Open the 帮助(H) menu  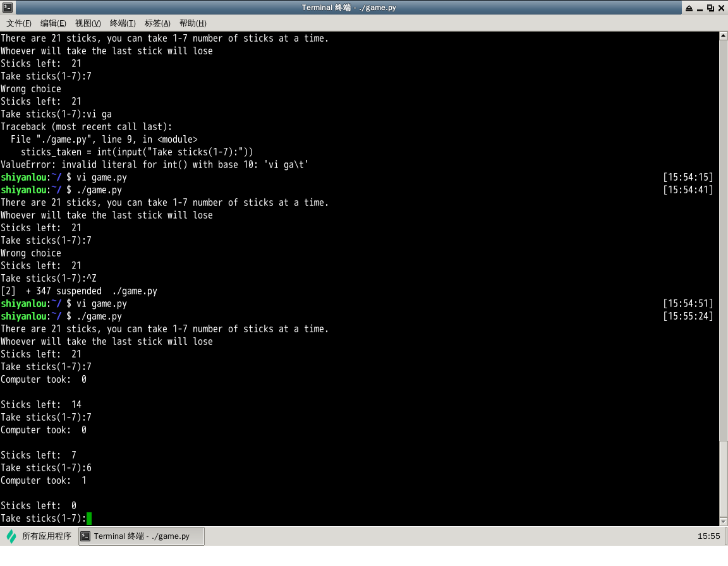[x=193, y=23]
